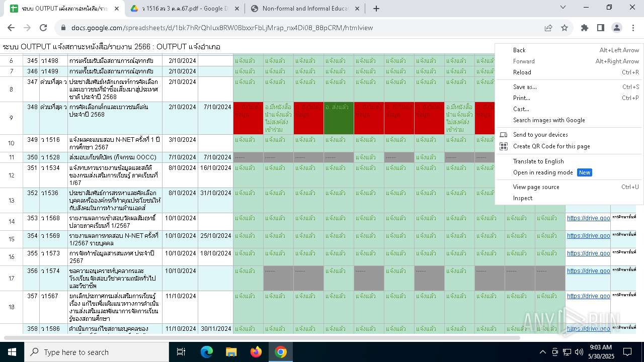Image resolution: width=644 pixels, height=362 pixels.
Task: Click the cell reading ว1567
Action: [53, 307]
